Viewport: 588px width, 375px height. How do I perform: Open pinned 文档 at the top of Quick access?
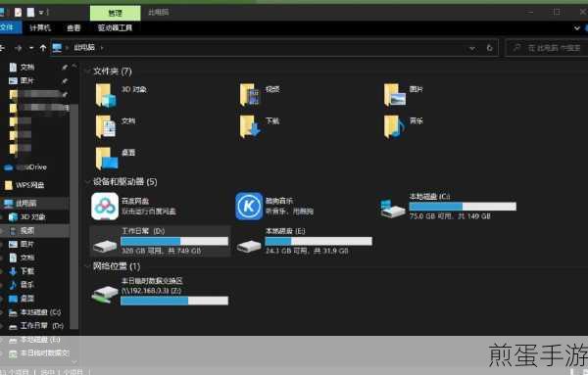23,68
